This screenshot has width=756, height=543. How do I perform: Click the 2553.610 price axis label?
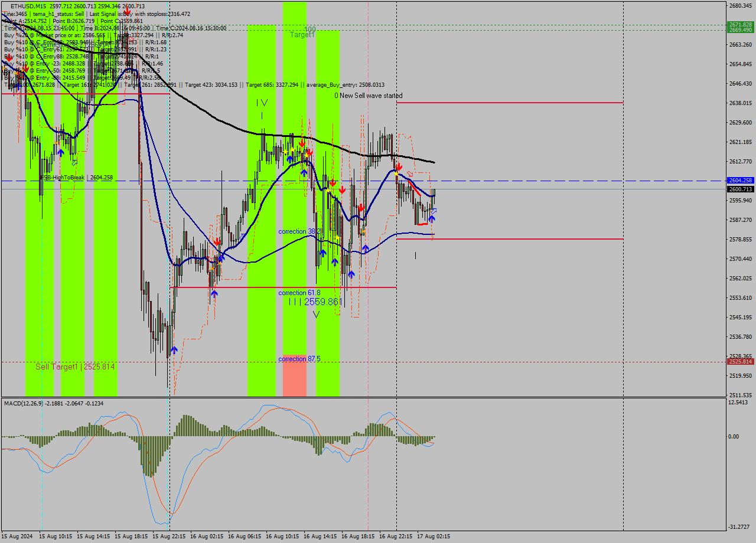(740, 297)
